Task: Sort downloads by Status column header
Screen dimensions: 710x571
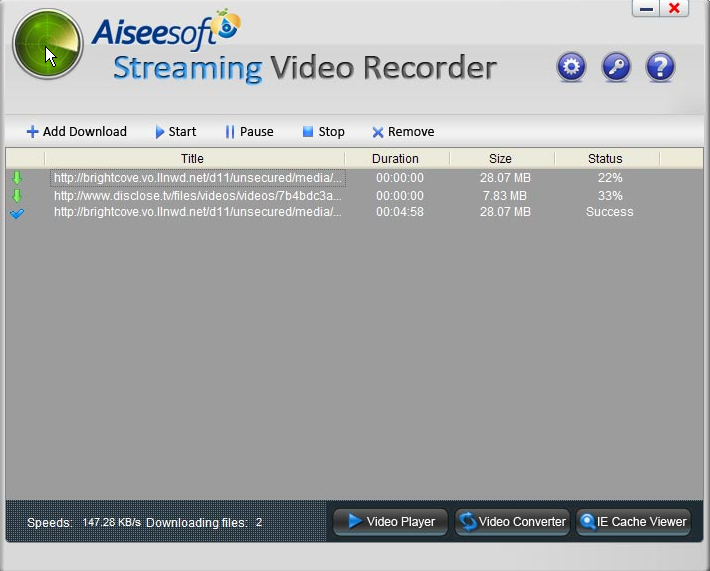Action: [605, 158]
